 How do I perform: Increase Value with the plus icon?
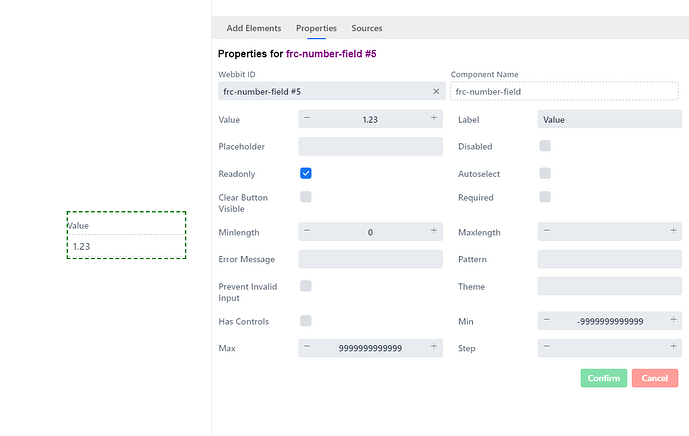click(x=434, y=118)
